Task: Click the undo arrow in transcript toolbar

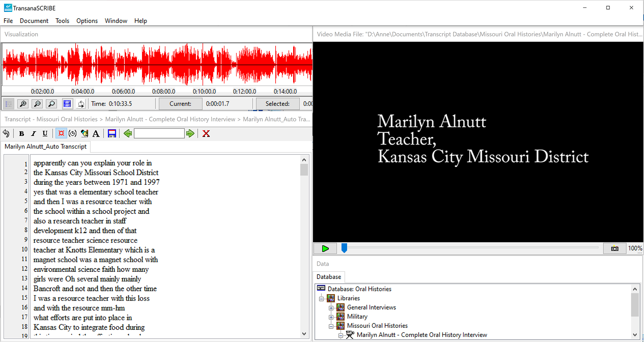Action: pos(6,134)
